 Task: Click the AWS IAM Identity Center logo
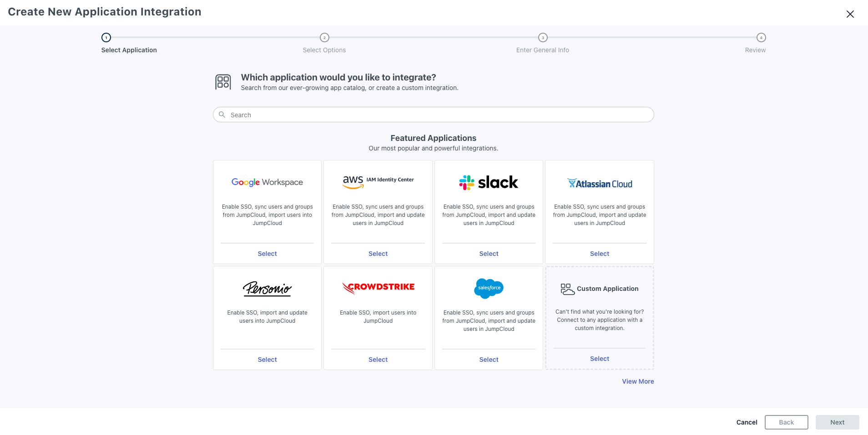pos(378,181)
